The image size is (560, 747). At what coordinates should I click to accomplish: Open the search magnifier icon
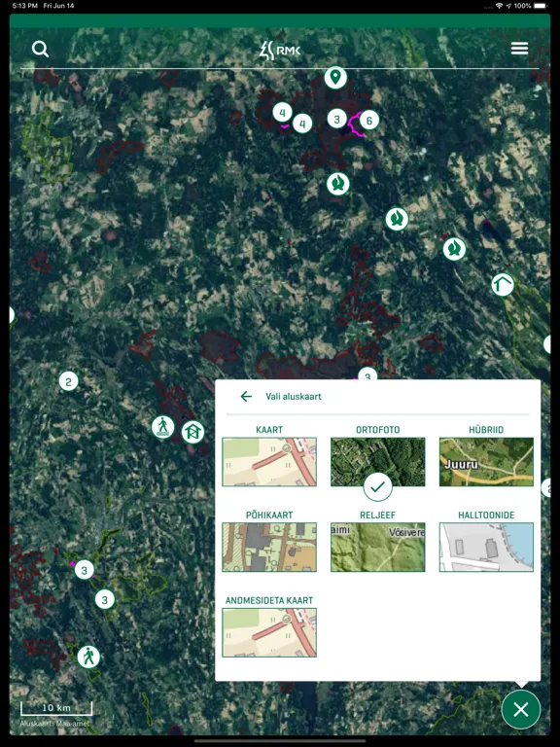pos(40,49)
